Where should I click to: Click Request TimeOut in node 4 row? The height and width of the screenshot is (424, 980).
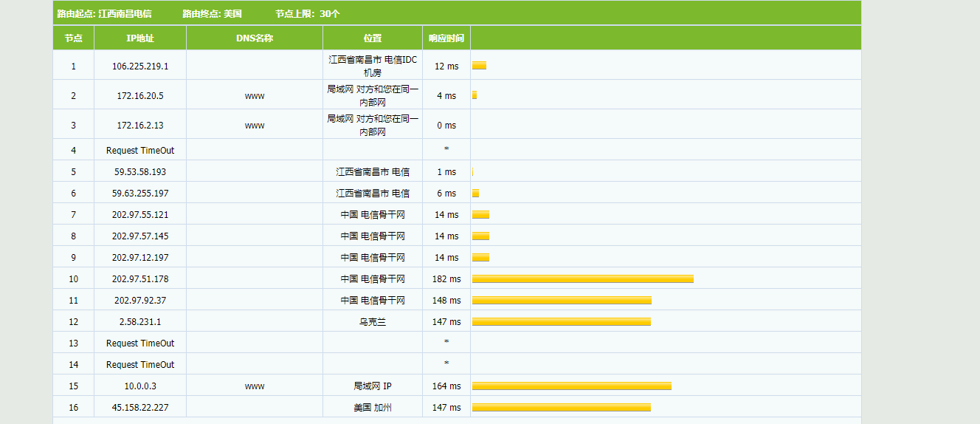140,150
